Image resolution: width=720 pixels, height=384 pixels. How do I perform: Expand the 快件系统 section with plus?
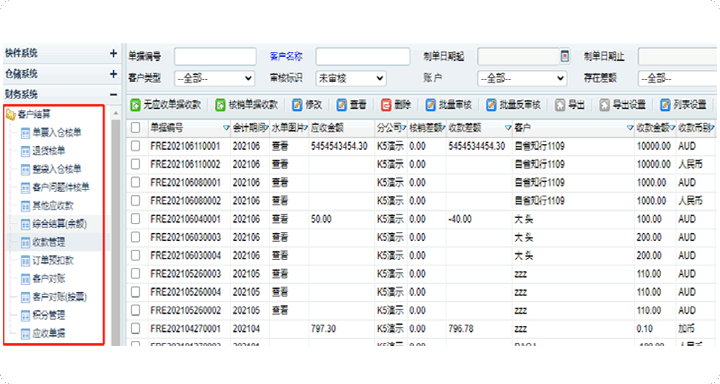point(113,53)
